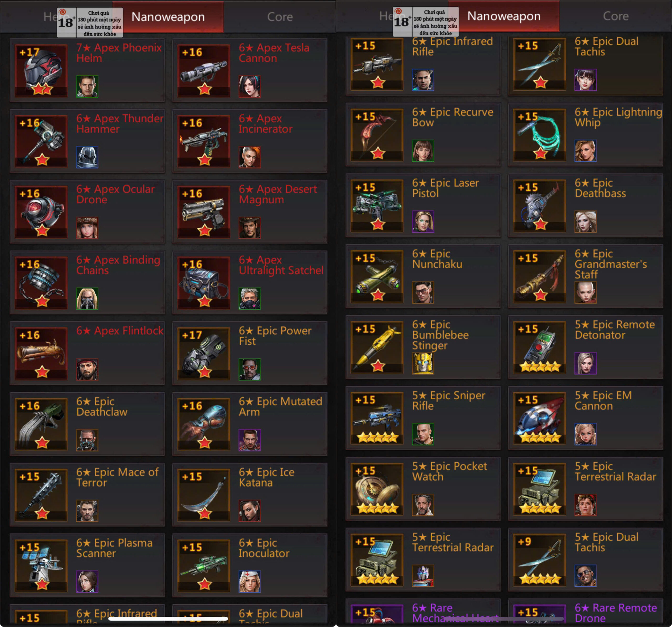Select the Epic Power Fist icon
This screenshot has width=672, height=627.
click(x=204, y=354)
